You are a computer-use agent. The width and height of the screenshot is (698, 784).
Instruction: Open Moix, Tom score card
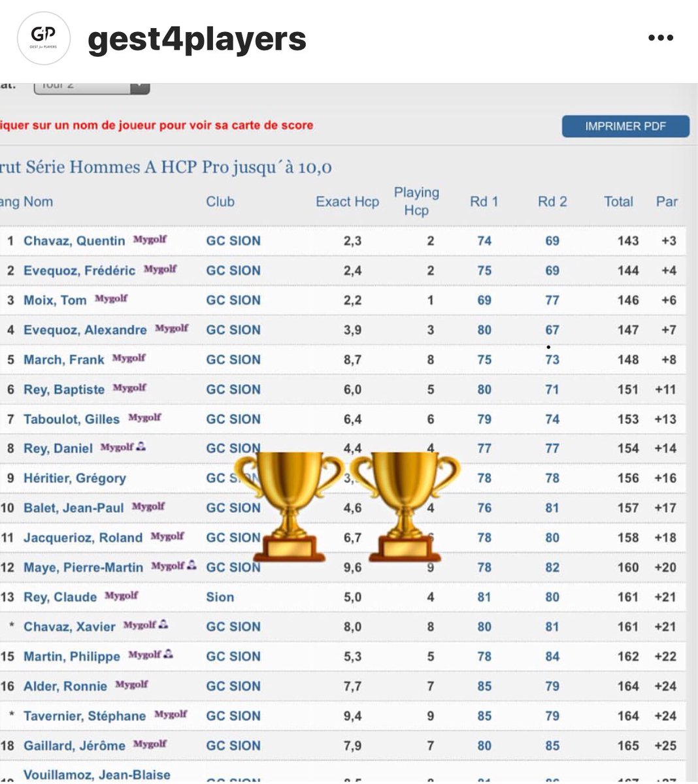coord(55,300)
